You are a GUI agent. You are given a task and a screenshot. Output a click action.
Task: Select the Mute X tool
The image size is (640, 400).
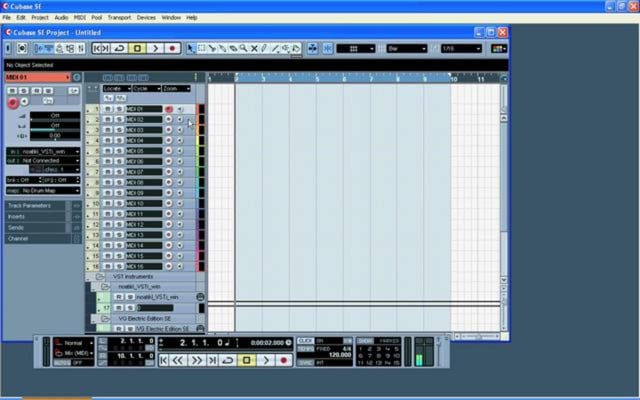pos(254,49)
